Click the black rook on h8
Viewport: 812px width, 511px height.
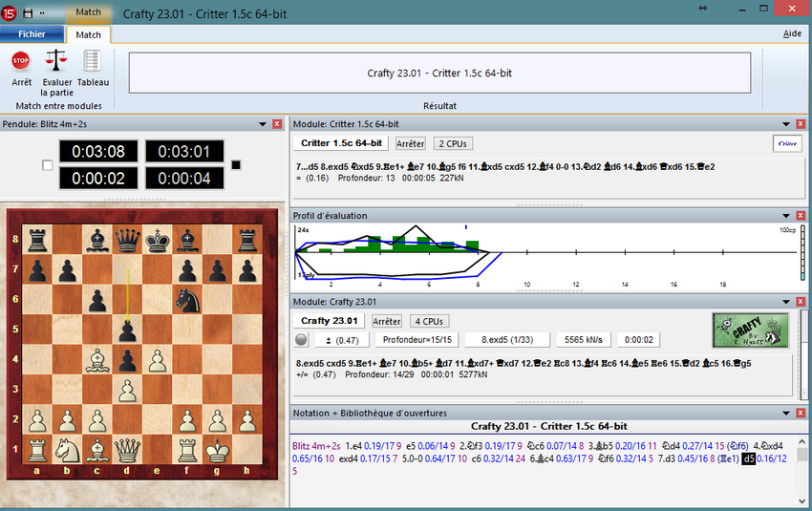pos(247,240)
